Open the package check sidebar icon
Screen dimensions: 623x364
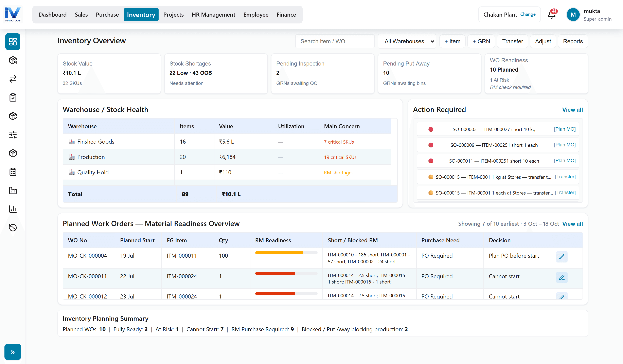tap(13, 116)
